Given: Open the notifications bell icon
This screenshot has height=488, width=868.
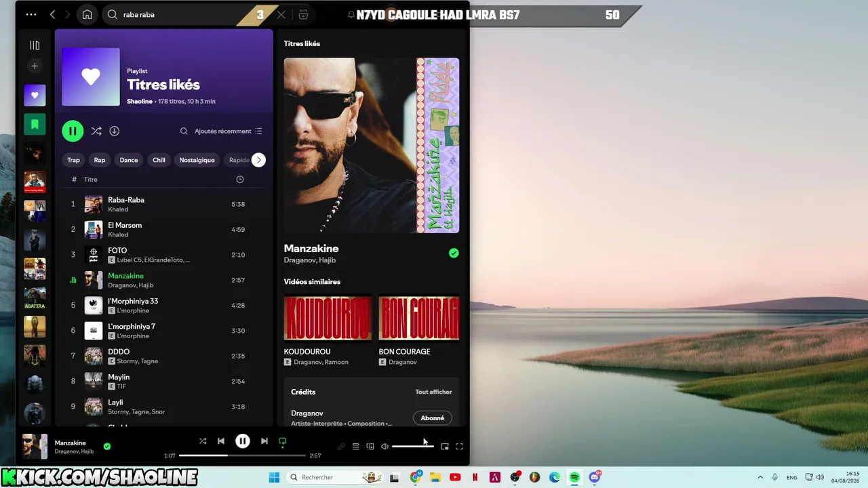Looking at the screenshot, I should click(351, 14).
